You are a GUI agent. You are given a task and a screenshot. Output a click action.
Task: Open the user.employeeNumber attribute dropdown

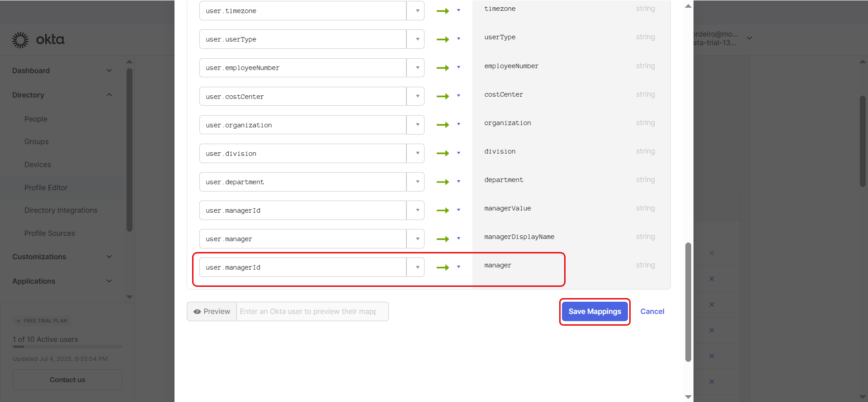pyautogui.click(x=415, y=68)
